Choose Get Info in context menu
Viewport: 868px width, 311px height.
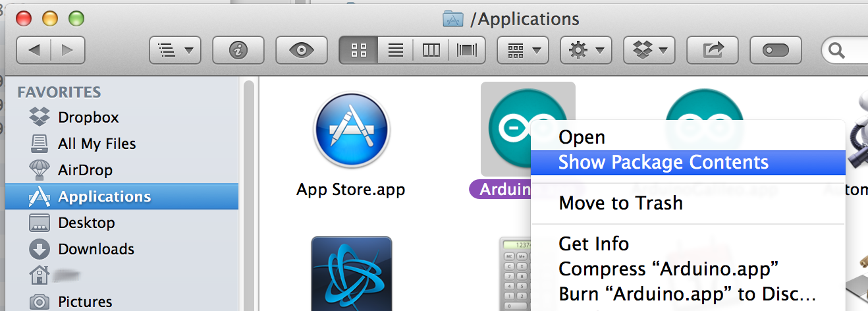point(688,244)
